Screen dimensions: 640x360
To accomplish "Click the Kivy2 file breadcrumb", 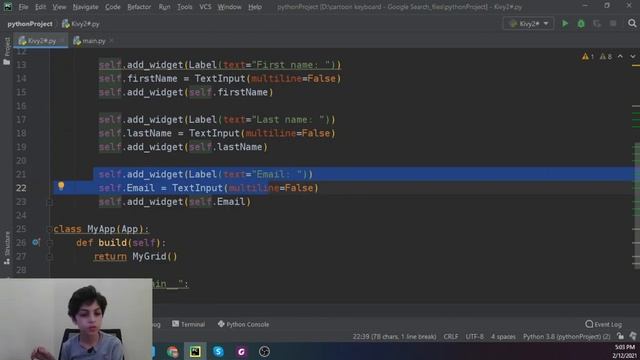I will coord(81,24).
